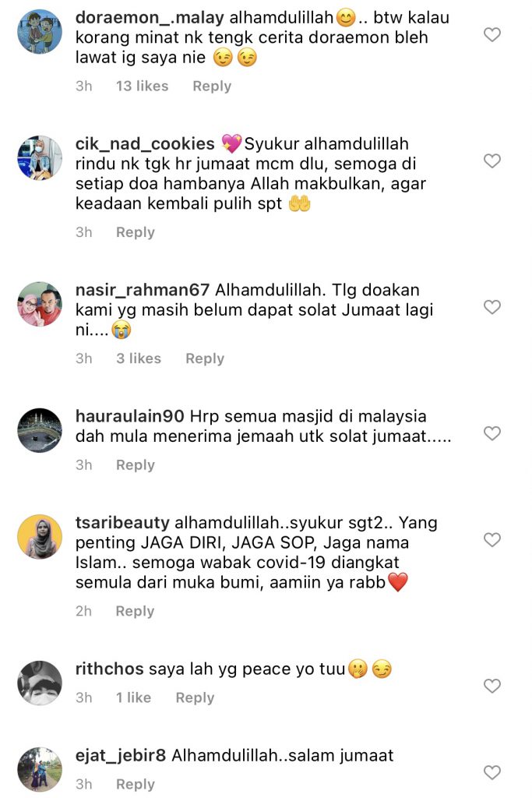Image resolution: width=532 pixels, height=798 pixels.
Task: Reply to nasir_rahman67's comment
Action: tap(204, 358)
